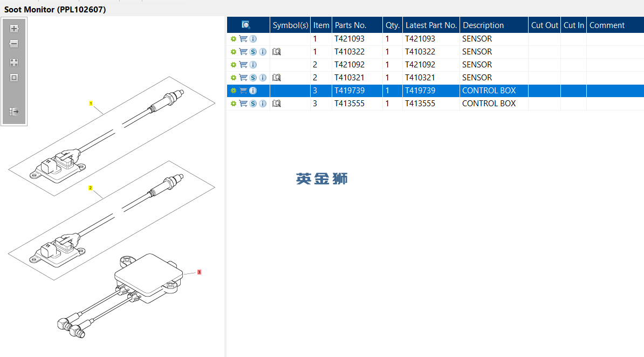
Task: Sort by the Symbol(s) column header
Action: 290,25
